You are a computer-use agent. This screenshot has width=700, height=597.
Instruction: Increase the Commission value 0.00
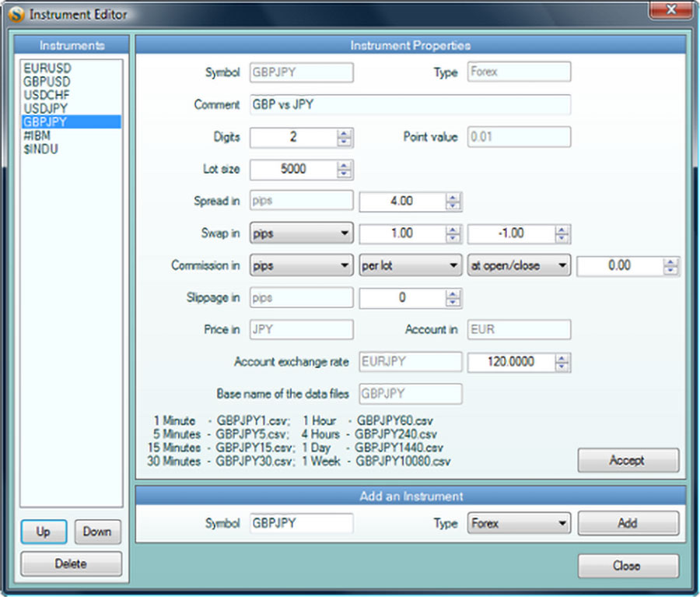[x=670, y=262]
